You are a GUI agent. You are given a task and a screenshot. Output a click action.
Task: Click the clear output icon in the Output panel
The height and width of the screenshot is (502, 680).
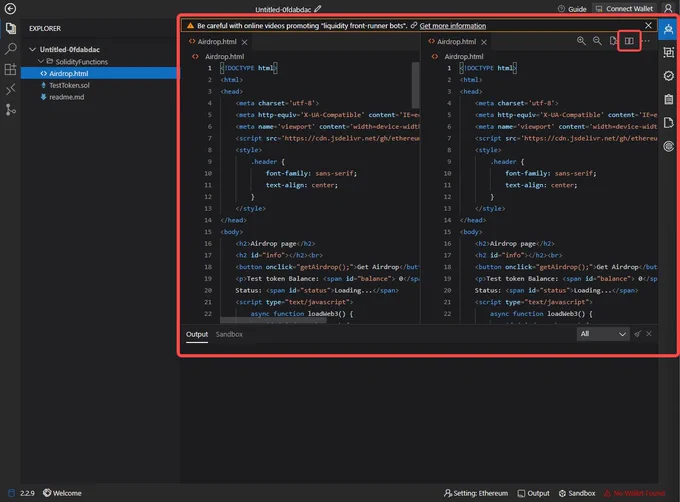(637, 334)
